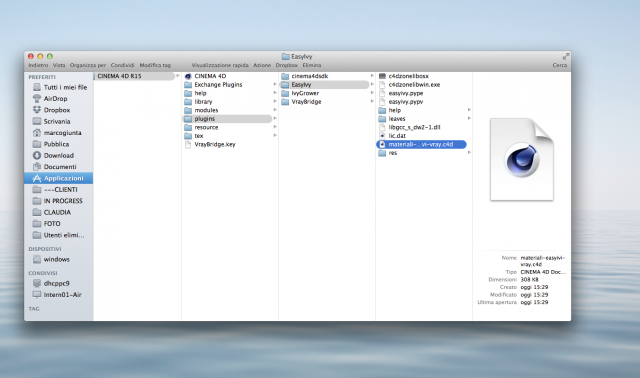
Task: Select shared computer dhcppc9
Action: [x=51, y=284]
